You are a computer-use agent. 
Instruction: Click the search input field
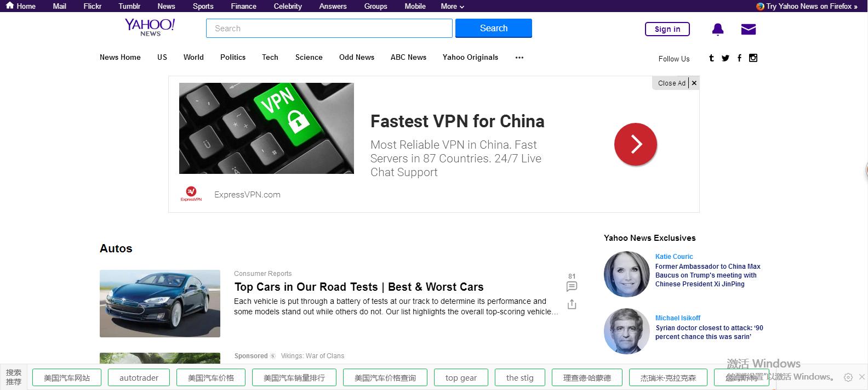(x=329, y=28)
